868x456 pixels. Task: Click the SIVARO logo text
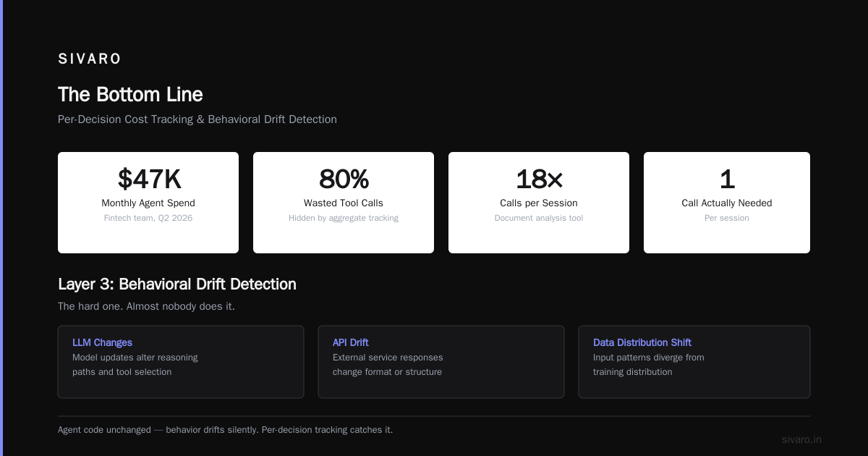pos(90,59)
